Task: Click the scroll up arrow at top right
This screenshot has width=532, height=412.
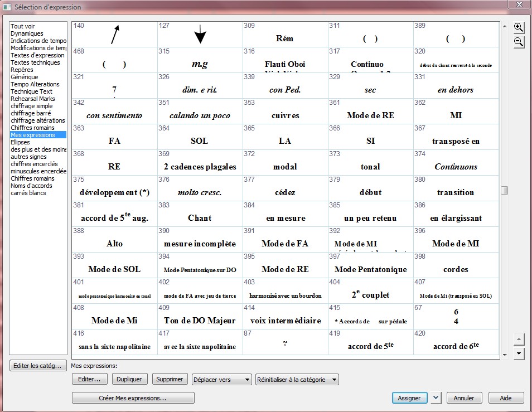Action: [x=505, y=27]
